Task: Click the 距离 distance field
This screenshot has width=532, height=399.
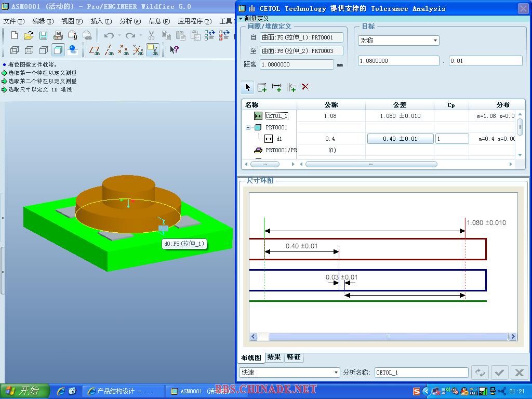Action: 297,64
